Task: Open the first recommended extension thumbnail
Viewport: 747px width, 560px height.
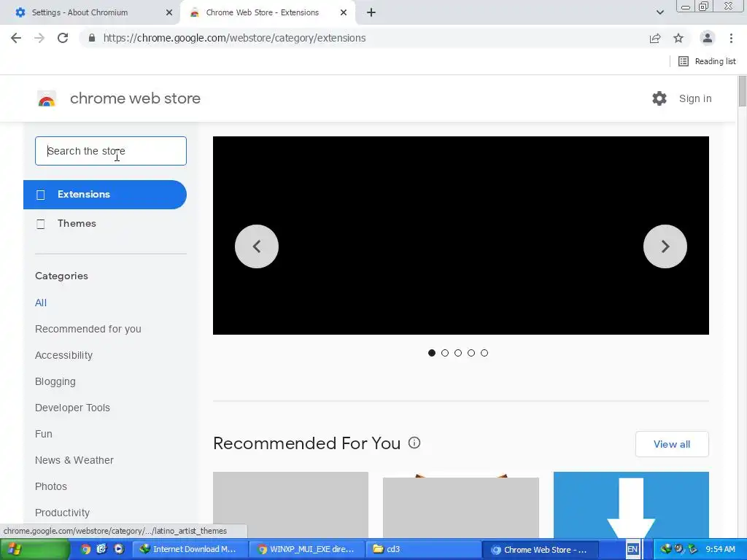Action: pyautogui.click(x=290, y=505)
